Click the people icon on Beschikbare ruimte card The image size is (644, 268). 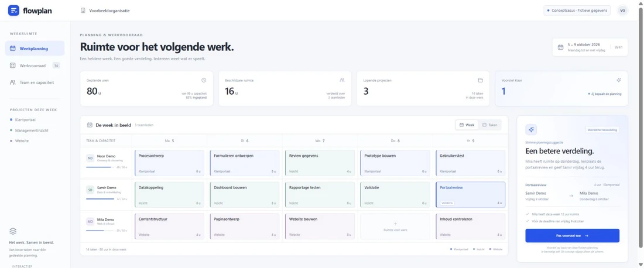pyautogui.click(x=342, y=80)
